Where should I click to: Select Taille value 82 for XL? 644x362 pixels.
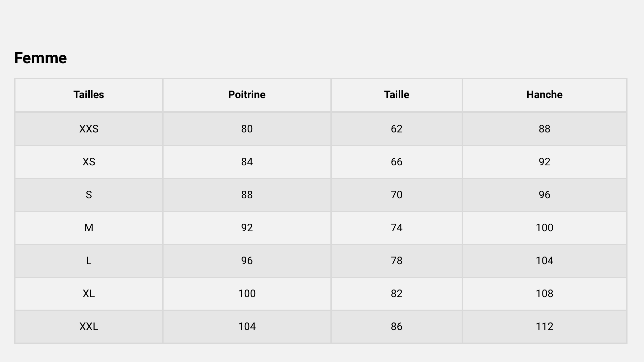coord(397,293)
